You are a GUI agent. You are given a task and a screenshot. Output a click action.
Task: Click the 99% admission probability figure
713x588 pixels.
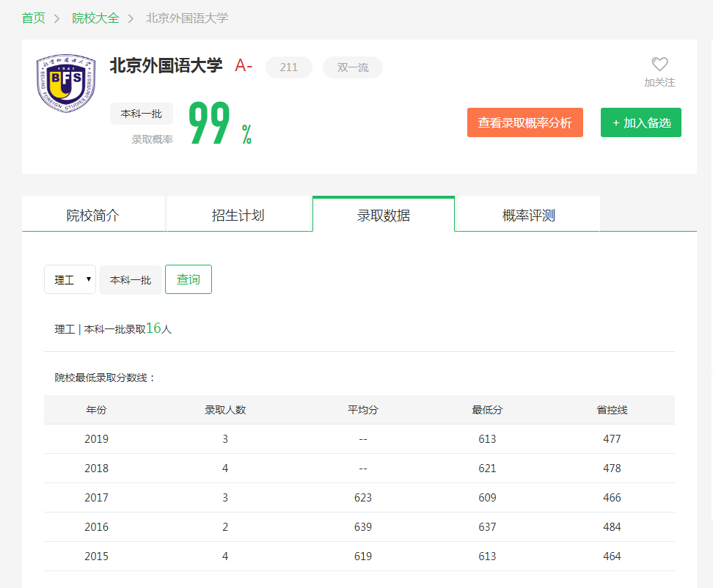point(221,122)
